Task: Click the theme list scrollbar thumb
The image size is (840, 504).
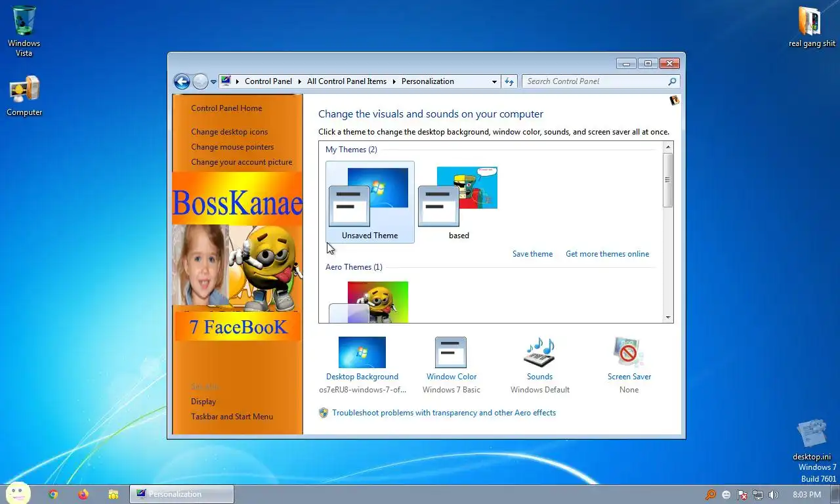Action: 668,180
